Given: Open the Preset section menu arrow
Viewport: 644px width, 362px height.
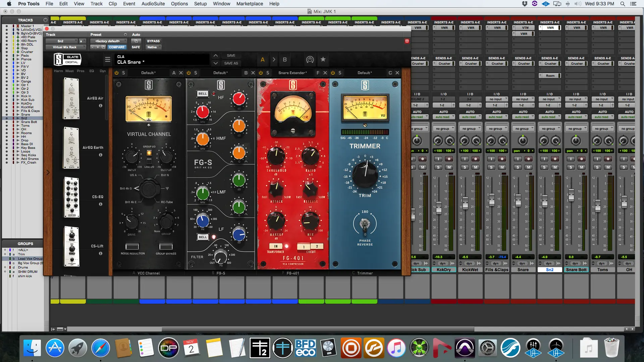Looking at the screenshot, I should pos(125,35).
